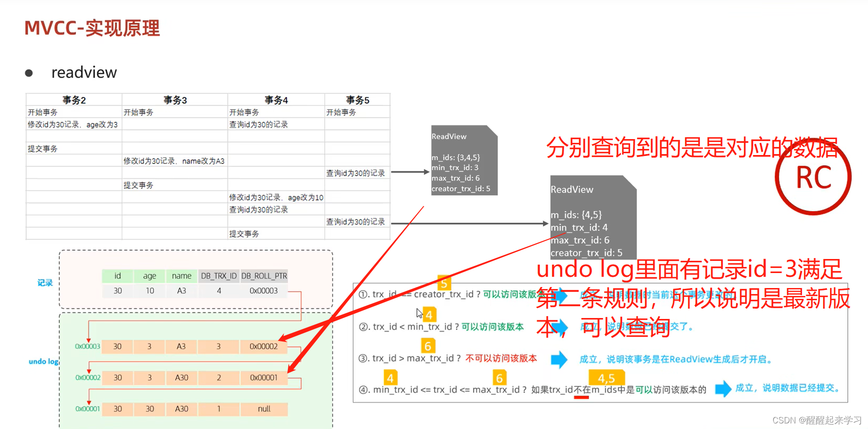Image resolution: width=868 pixels, height=429 pixels.
Task: Click the age value "10" in the record row
Action: pyautogui.click(x=150, y=291)
